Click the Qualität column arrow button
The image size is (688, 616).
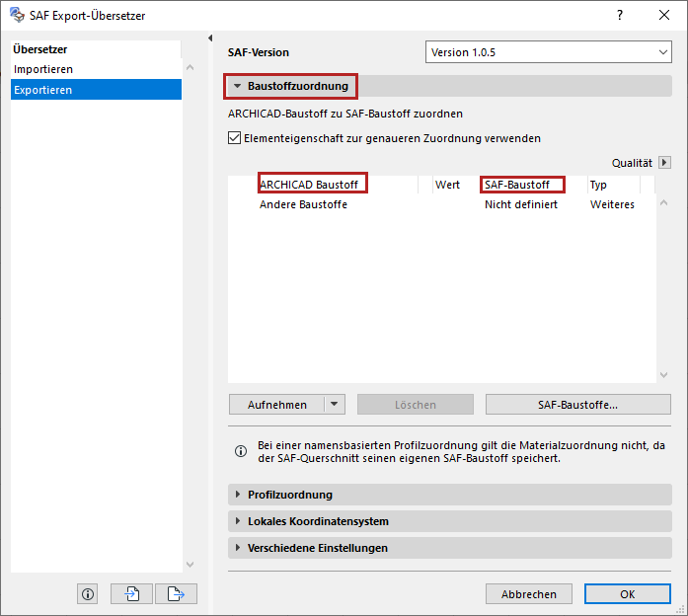664,163
